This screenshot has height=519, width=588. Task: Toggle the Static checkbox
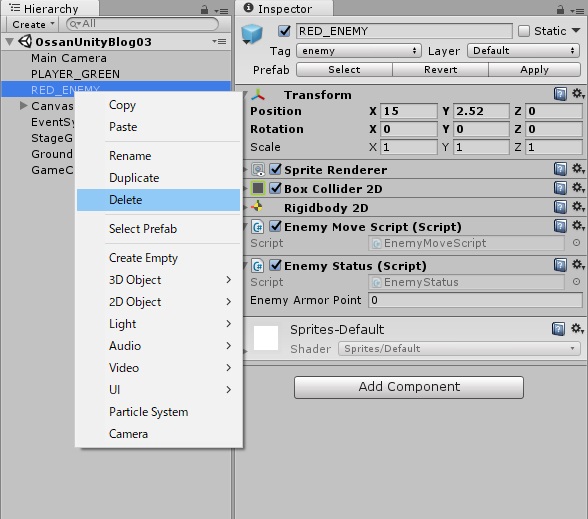524,31
